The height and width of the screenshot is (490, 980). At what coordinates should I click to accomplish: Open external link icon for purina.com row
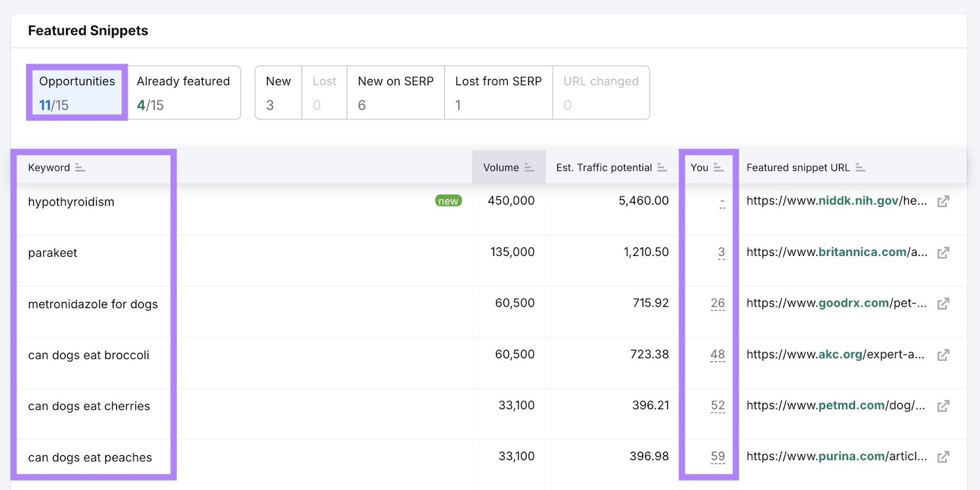pos(943,457)
